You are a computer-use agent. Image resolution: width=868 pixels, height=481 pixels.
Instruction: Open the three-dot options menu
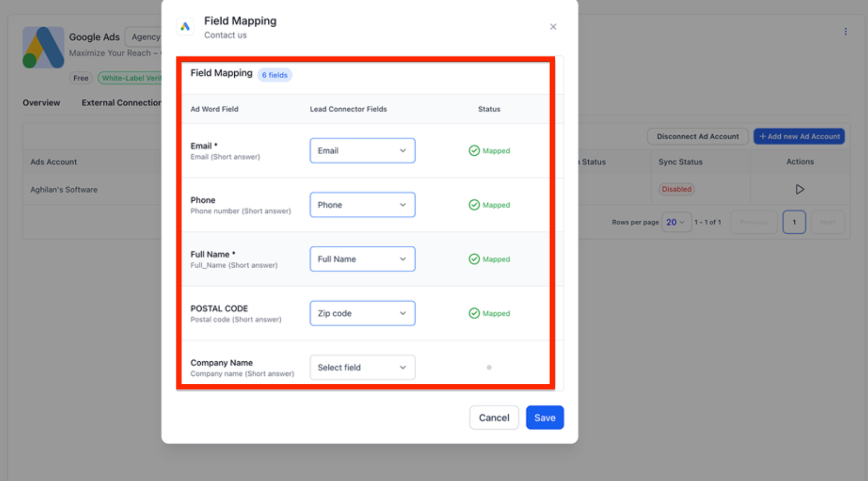pos(846,32)
